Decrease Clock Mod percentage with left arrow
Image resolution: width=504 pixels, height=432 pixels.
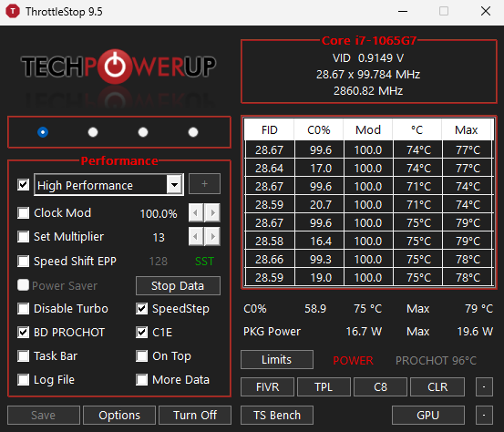tap(196, 212)
